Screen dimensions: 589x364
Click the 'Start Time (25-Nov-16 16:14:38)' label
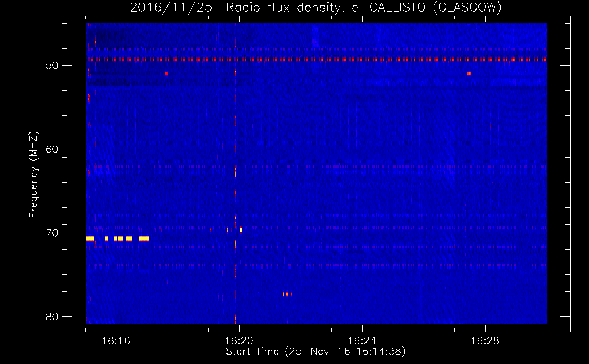pyautogui.click(x=316, y=352)
